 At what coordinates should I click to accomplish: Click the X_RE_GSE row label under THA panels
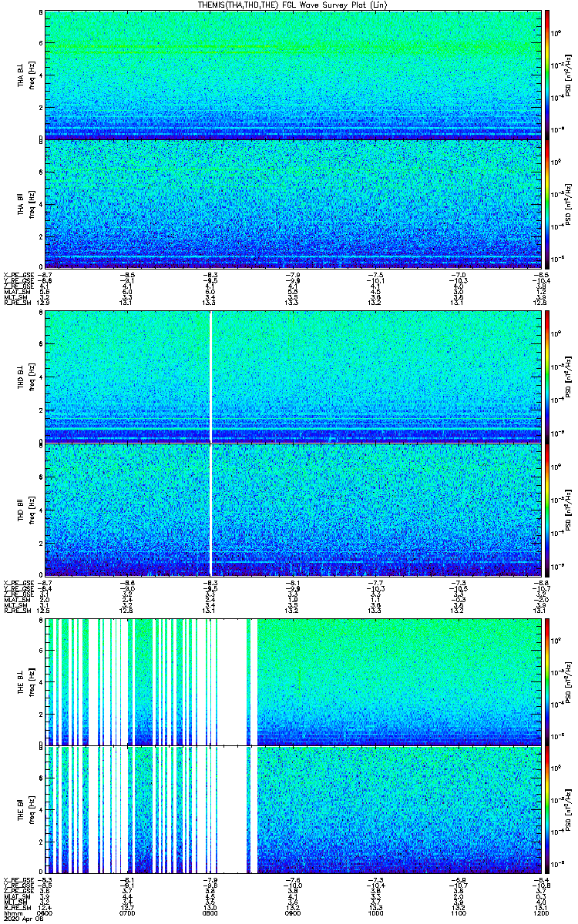tap(16, 273)
